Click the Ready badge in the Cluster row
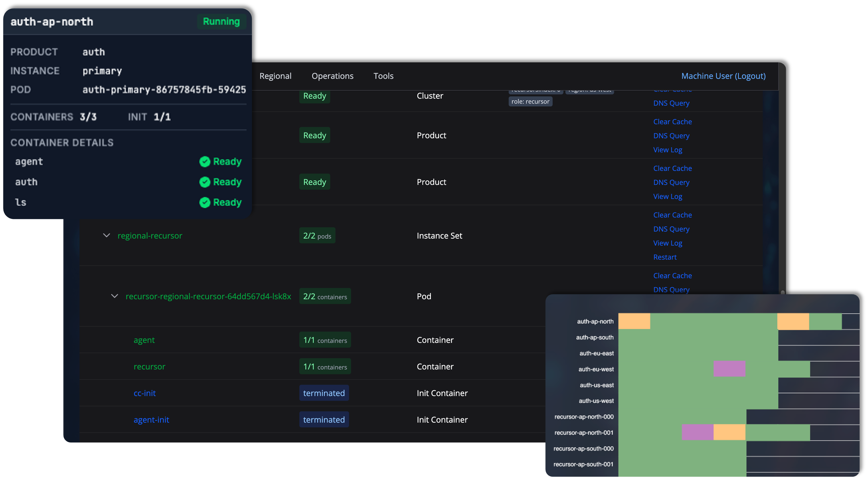This screenshot has width=868, height=480. pos(314,96)
